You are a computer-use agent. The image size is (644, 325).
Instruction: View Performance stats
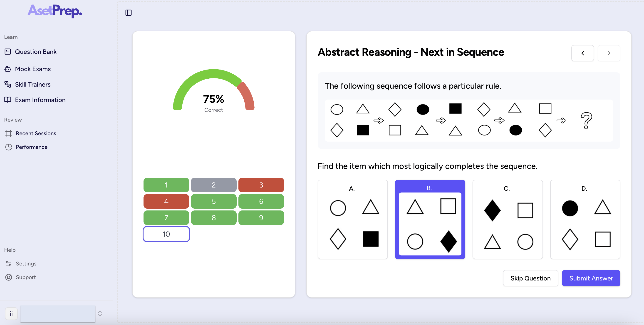(x=31, y=147)
